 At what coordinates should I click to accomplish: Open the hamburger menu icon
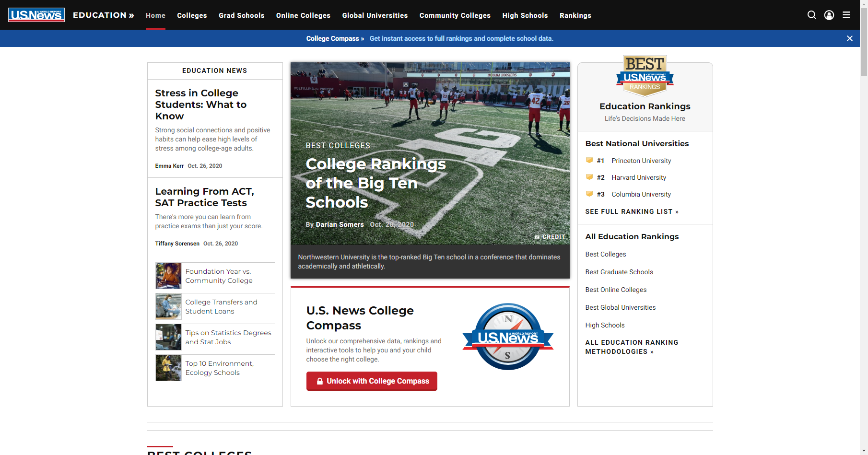[846, 15]
